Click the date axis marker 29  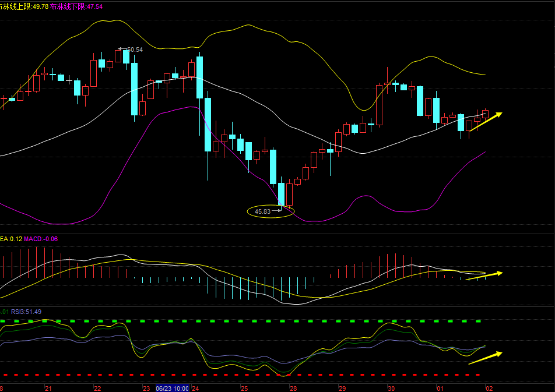point(342,389)
